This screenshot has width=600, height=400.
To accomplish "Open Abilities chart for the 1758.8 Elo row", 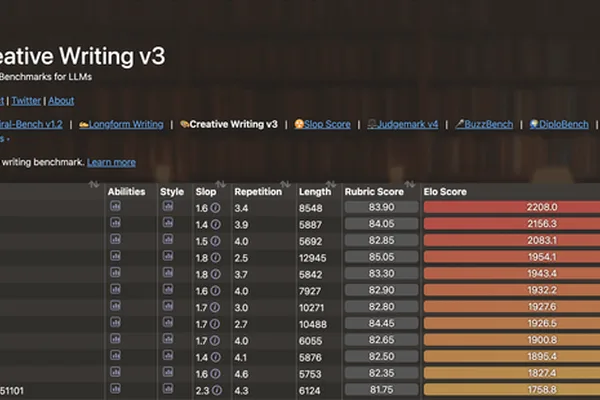I will [x=115, y=389].
